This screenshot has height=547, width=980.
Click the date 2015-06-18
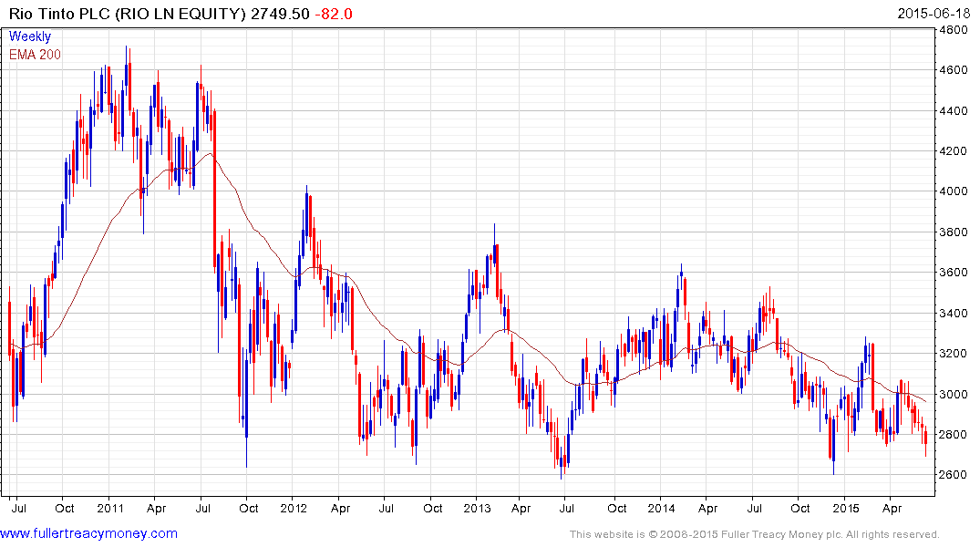(934, 14)
